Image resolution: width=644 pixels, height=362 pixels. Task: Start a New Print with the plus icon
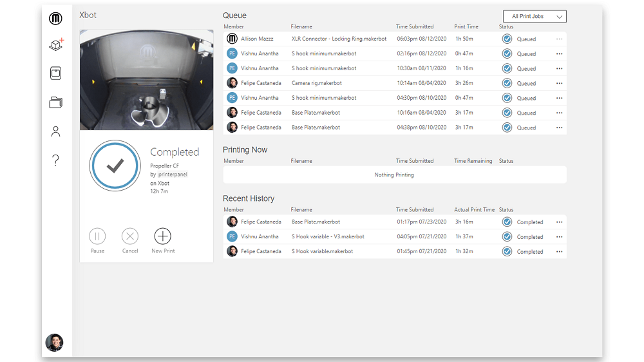click(x=163, y=236)
